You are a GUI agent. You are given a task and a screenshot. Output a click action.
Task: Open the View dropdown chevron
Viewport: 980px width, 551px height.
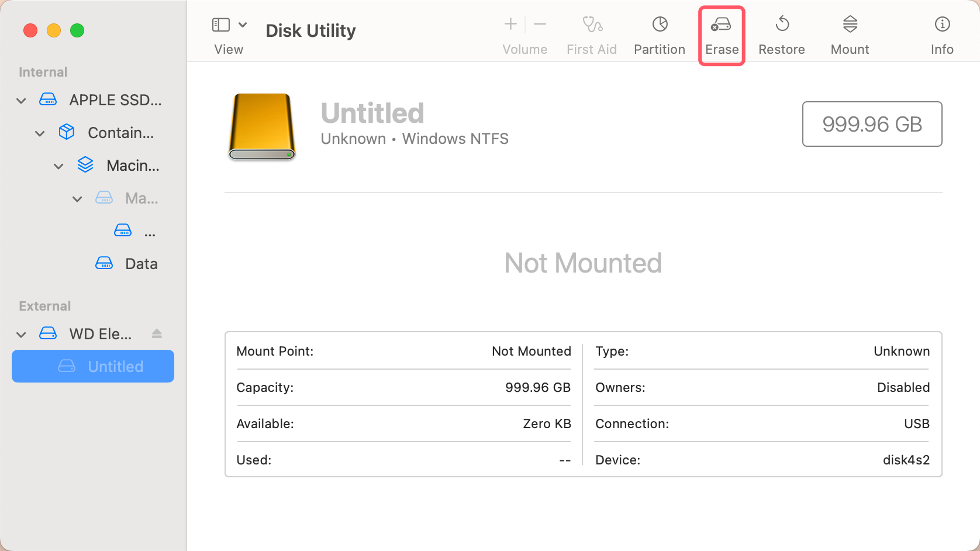(243, 25)
